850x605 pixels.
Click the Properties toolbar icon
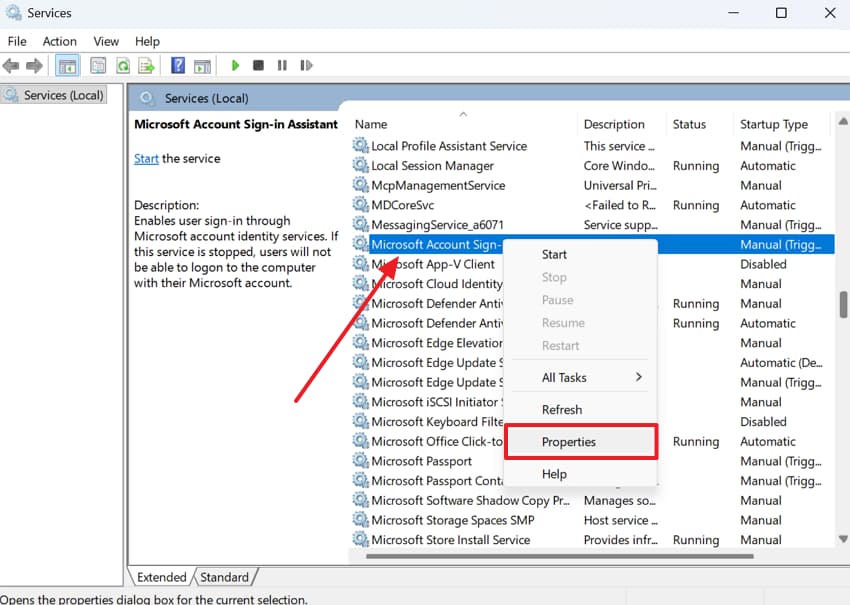click(98, 65)
